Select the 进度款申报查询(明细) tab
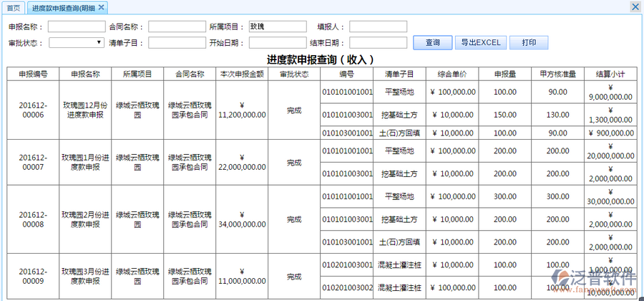This screenshot has height=301, width=644. pyautogui.click(x=63, y=7)
